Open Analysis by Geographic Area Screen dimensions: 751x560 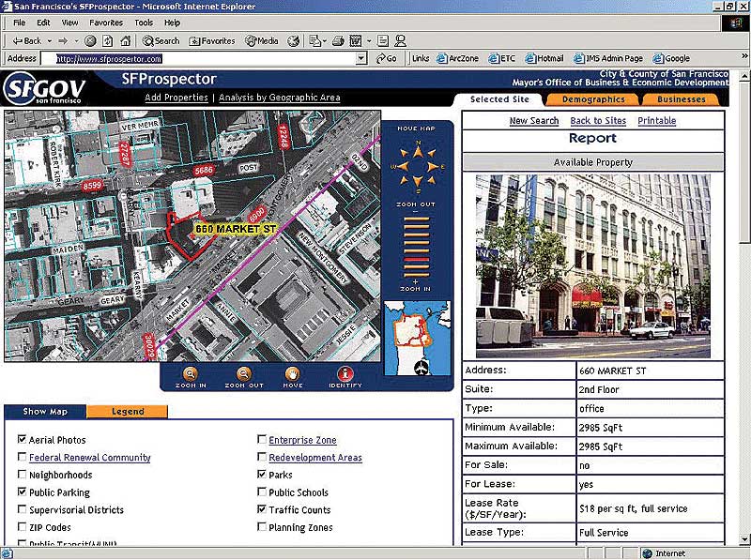279,98
